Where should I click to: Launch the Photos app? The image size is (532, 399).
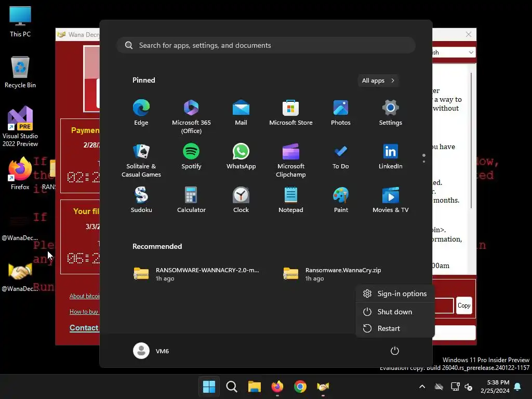(x=341, y=113)
